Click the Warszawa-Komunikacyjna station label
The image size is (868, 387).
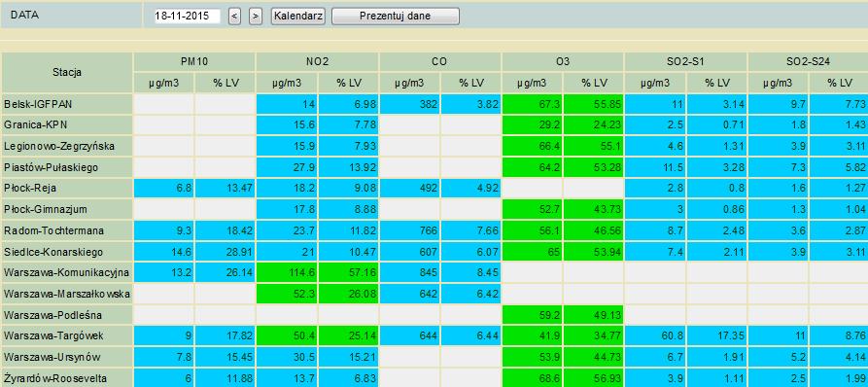click(x=67, y=273)
